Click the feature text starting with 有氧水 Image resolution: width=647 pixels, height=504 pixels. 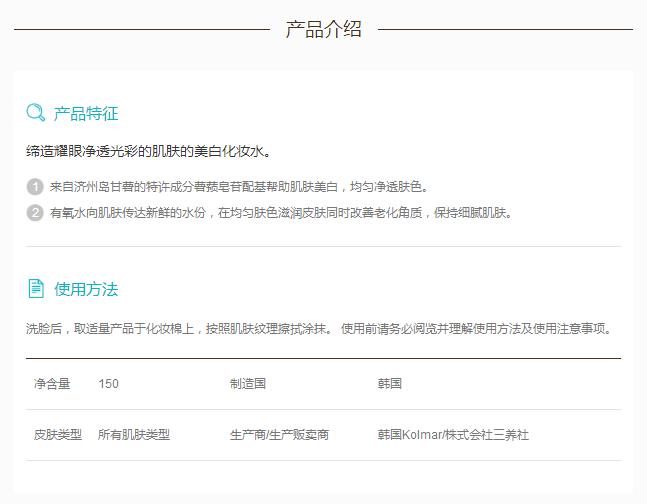coord(280,212)
